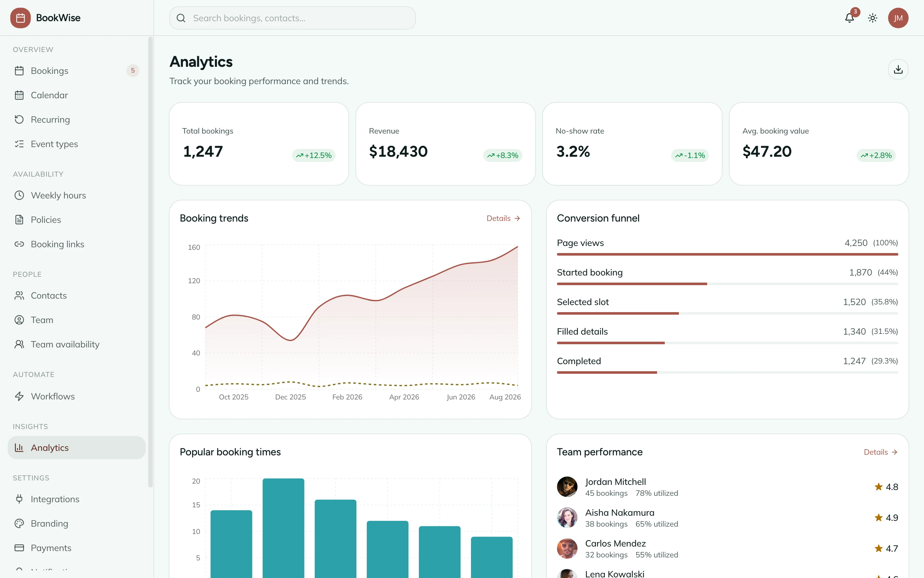Open Team performance Details link
Image resolution: width=924 pixels, height=578 pixels.
pyautogui.click(x=880, y=452)
